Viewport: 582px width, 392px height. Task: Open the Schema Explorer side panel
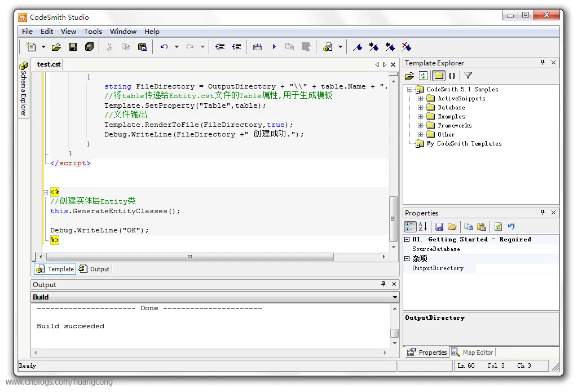click(23, 89)
